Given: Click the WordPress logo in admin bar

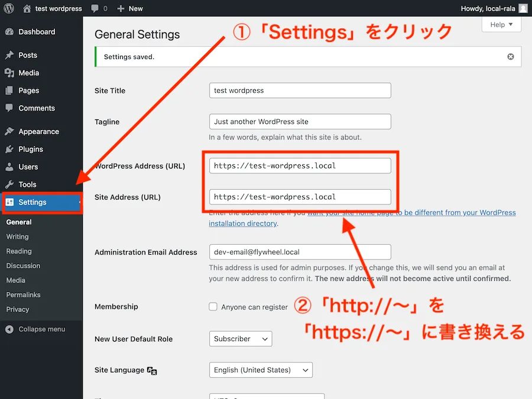Looking at the screenshot, I should (8, 8).
